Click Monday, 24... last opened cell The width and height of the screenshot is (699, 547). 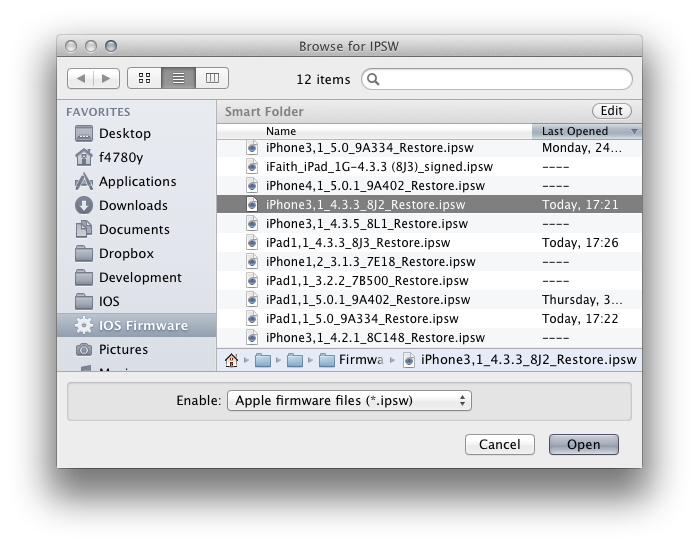(582, 148)
